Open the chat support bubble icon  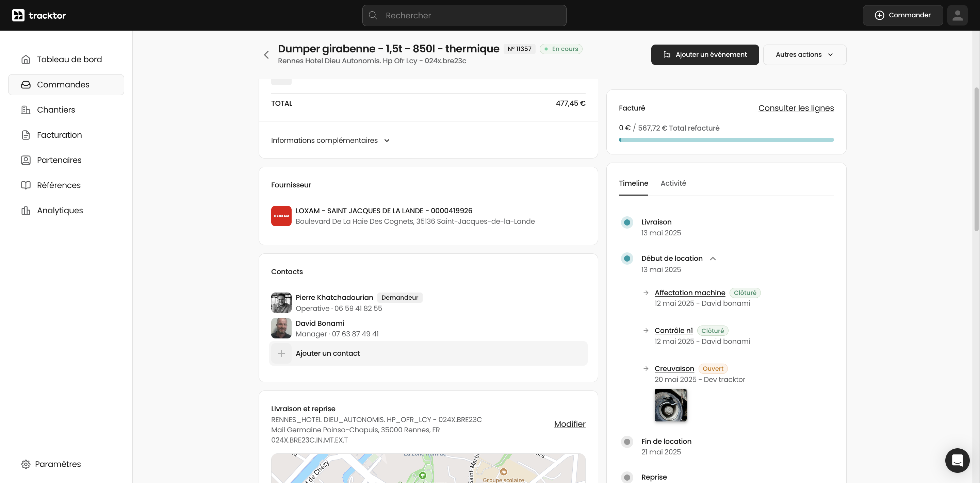click(x=957, y=460)
